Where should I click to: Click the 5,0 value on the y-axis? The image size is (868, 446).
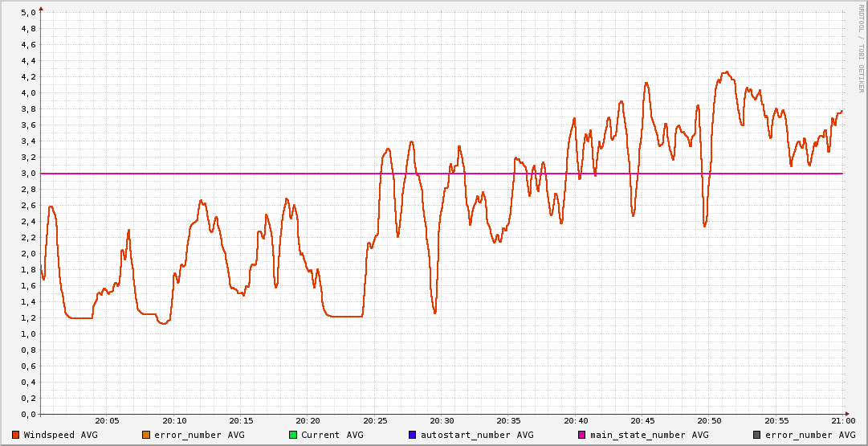point(28,13)
